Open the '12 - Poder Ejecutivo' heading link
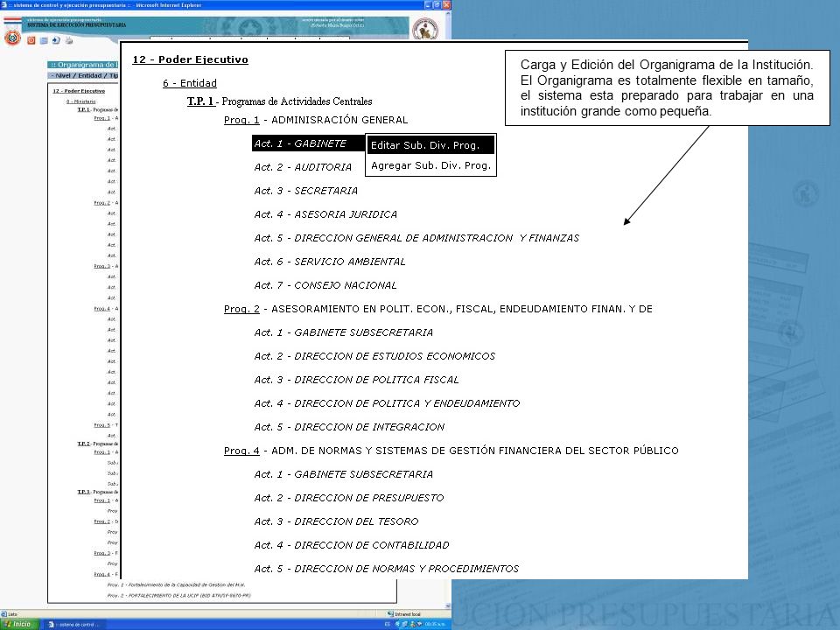 pos(190,59)
